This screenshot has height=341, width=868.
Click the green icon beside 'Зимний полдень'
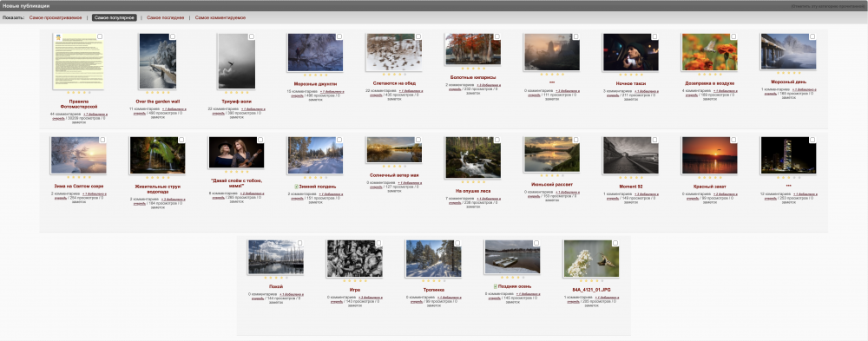[296, 187]
